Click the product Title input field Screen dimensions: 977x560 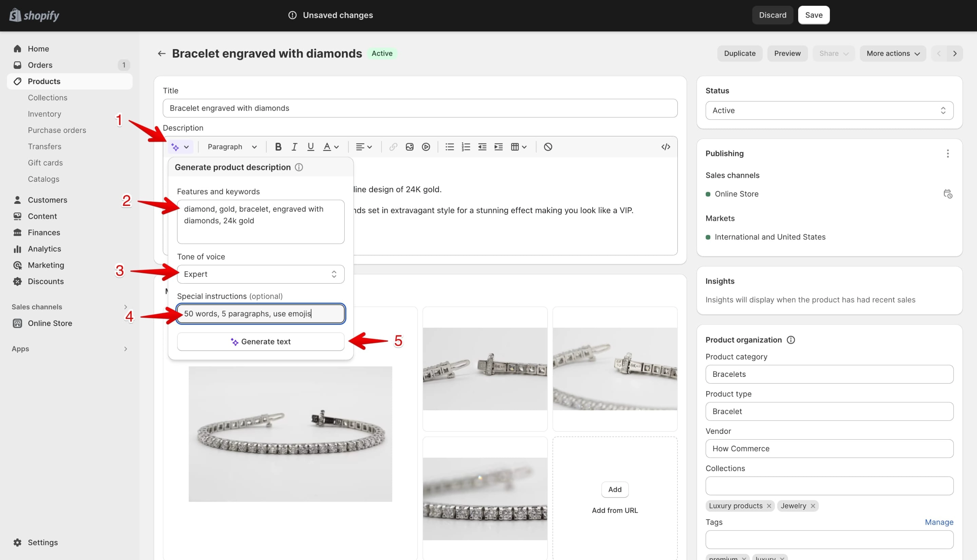[420, 109]
